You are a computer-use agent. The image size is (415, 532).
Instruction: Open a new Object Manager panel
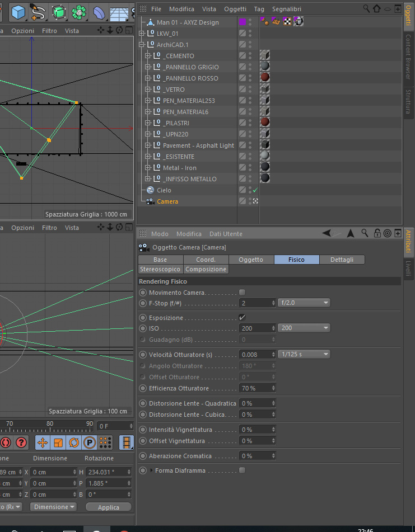tap(398, 9)
